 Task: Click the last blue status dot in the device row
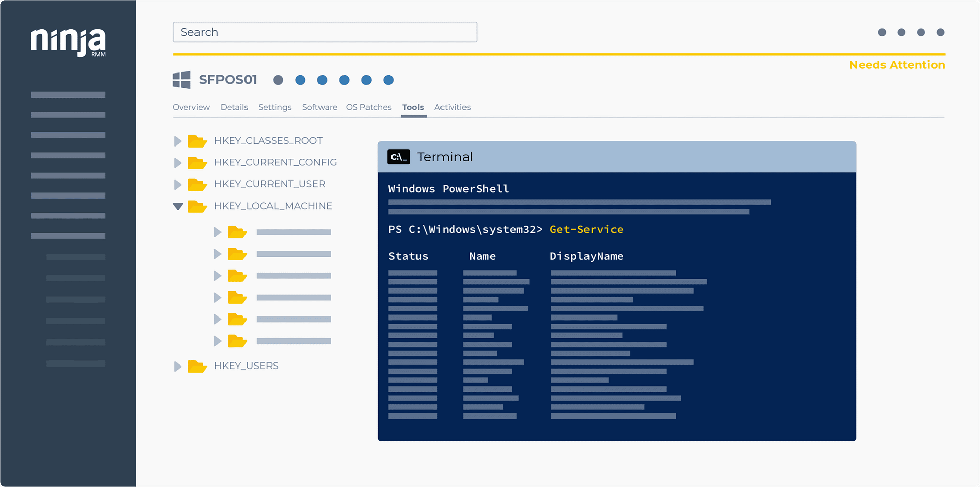[x=388, y=80]
